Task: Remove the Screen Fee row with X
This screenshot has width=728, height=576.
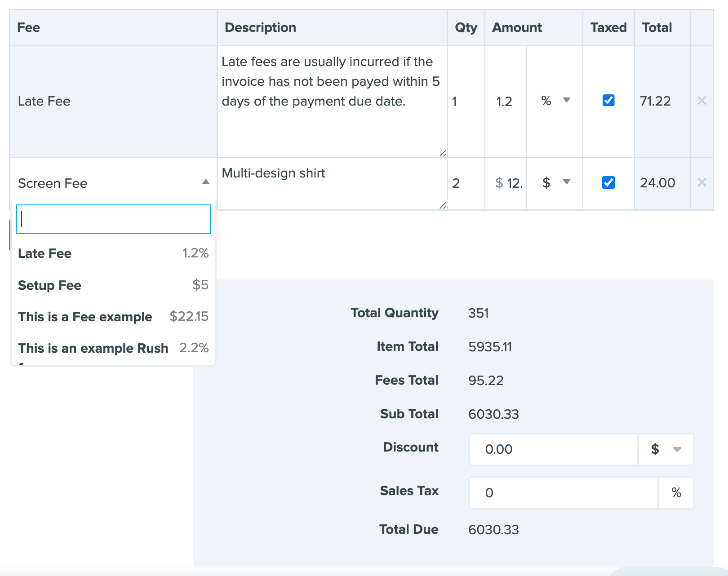Action: (701, 182)
